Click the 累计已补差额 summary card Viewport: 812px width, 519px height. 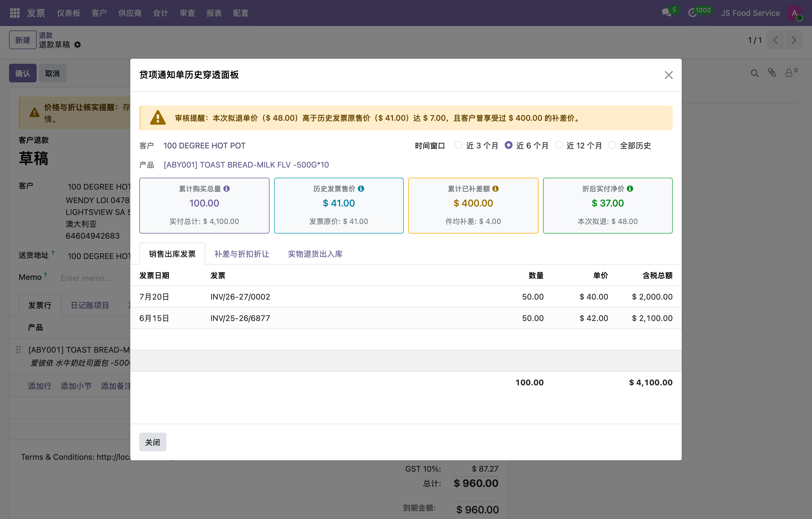tap(473, 206)
